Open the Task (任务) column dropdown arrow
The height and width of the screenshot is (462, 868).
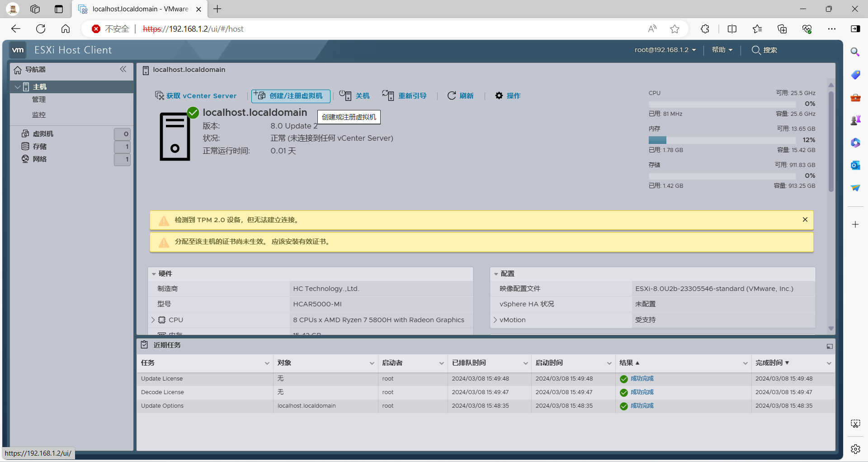pyautogui.click(x=267, y=363)
